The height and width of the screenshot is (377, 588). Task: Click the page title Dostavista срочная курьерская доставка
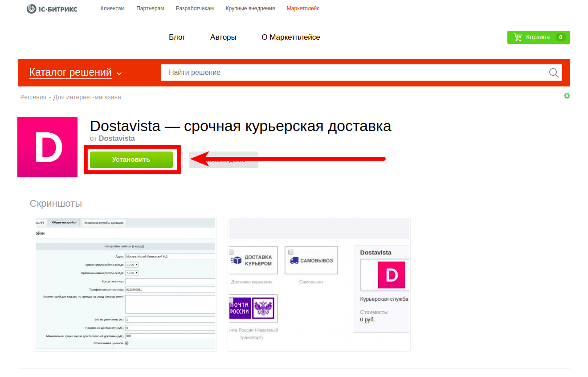[241, 126]
